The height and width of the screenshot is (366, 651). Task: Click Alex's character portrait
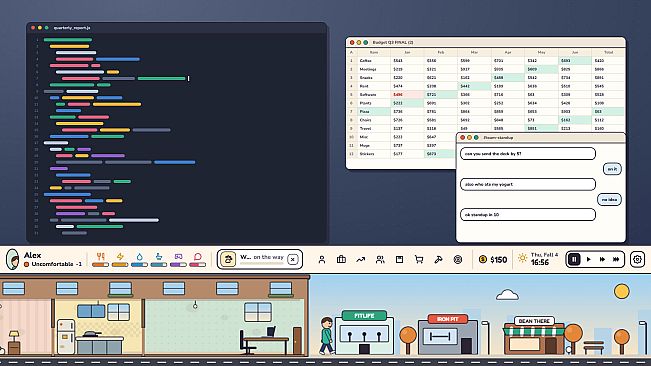13,259
